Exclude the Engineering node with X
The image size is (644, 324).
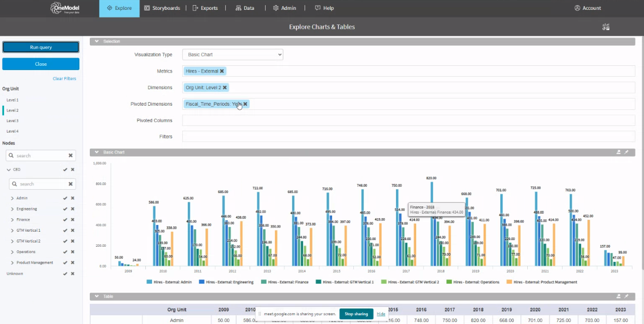tap(73, 209)
